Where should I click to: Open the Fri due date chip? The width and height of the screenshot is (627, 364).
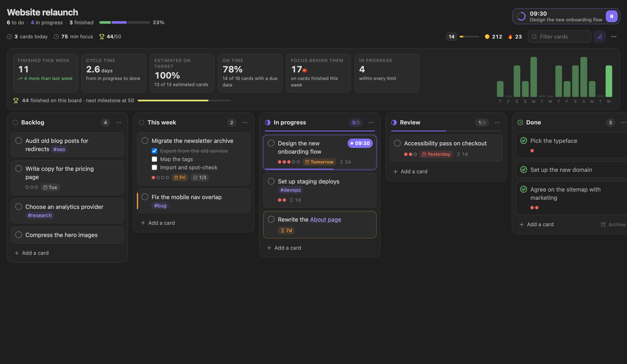click(180, 177)
